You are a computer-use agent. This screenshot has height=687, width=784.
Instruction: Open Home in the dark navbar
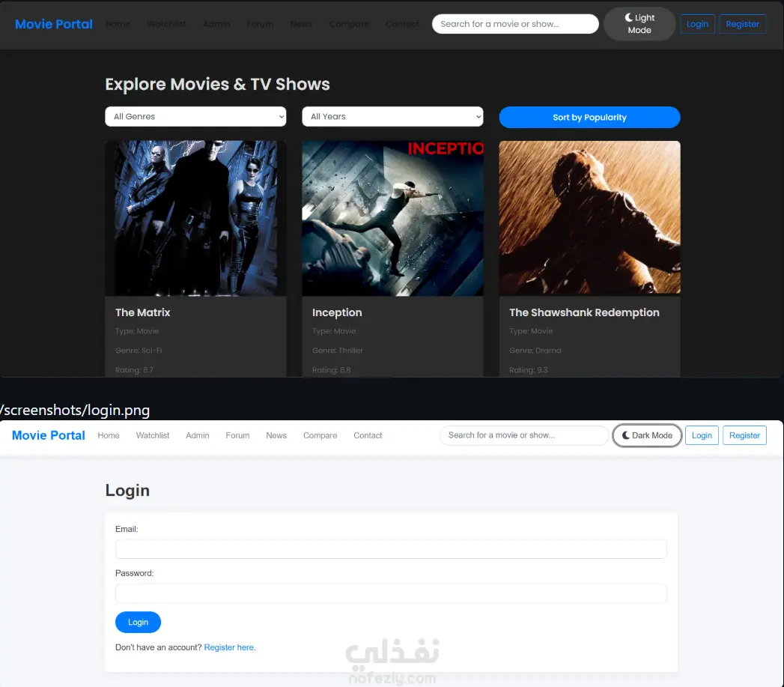pos(118,24)
